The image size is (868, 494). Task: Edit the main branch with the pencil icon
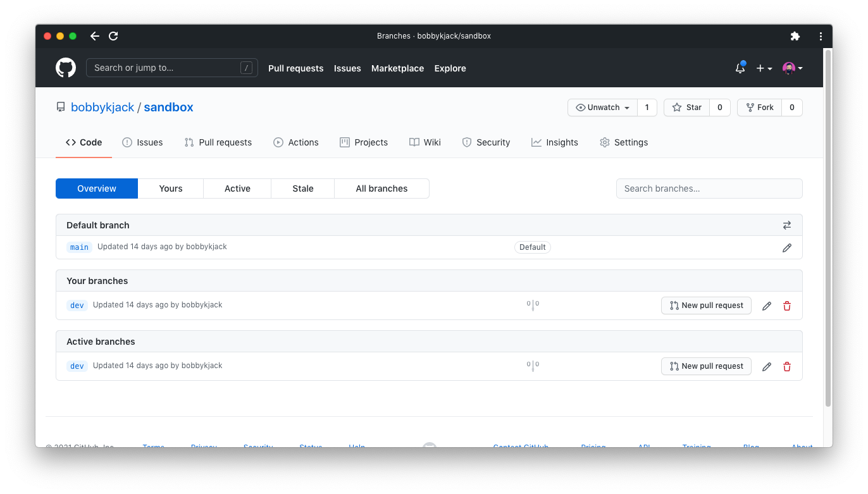(x=787, y=247)
